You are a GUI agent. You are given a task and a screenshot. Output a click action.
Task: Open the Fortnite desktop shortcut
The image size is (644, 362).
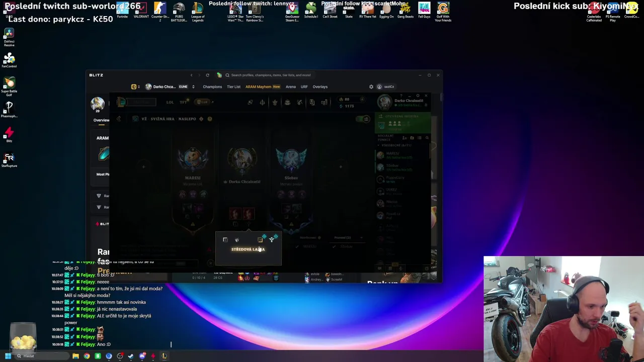point(122,11)
